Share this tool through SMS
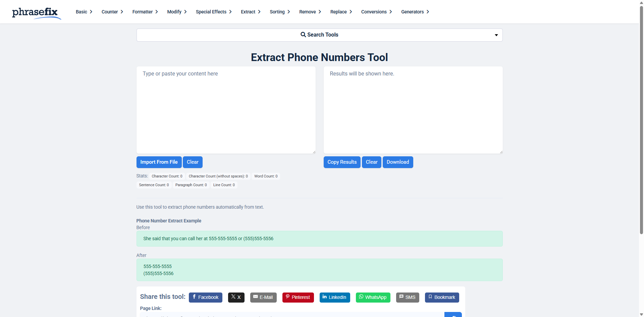 pyautogui.click(x=407, y=297)
